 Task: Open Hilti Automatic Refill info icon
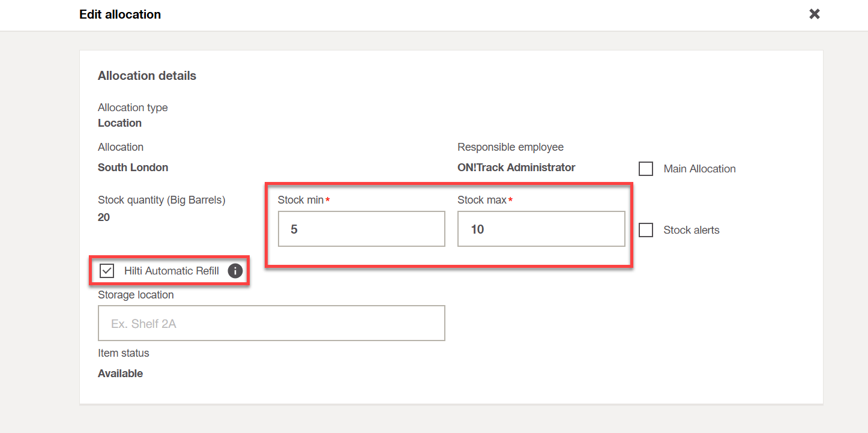pos(235,271)
